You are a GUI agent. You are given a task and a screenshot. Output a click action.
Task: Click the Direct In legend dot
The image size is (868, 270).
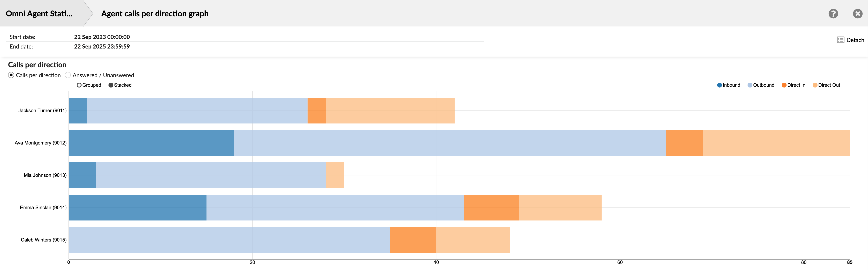pyautogui.click(x=784, y=85)
